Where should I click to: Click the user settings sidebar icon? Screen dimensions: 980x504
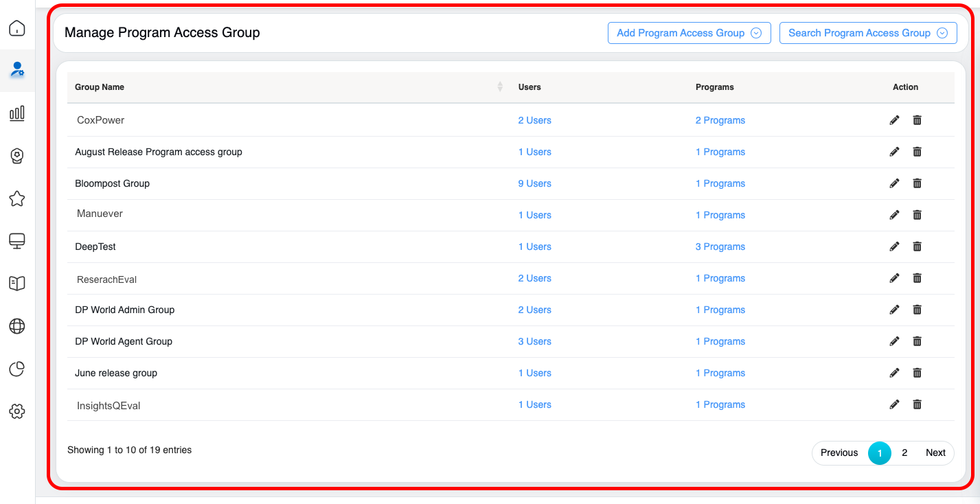pyautogui.click(x=17, y=69)
